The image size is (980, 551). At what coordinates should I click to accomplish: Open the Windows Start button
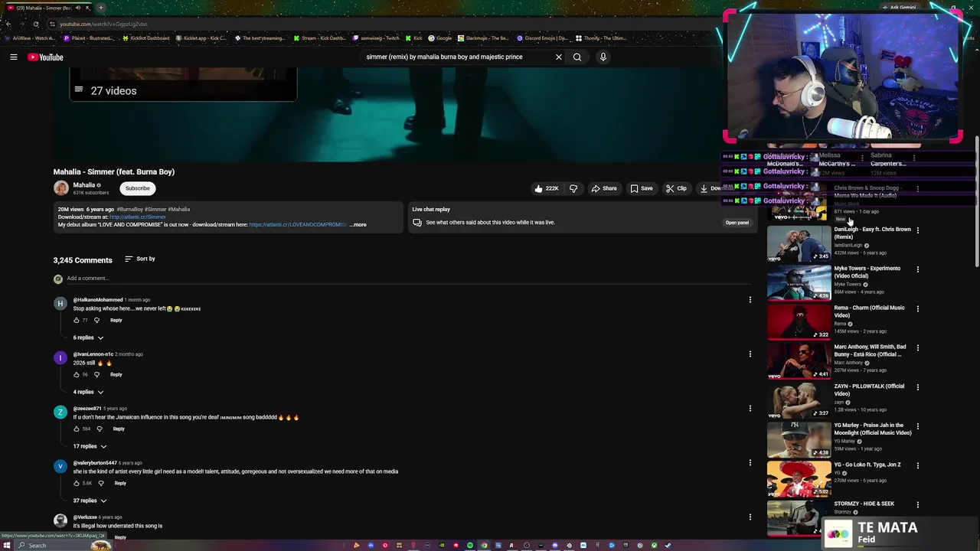tap(7, 546)
